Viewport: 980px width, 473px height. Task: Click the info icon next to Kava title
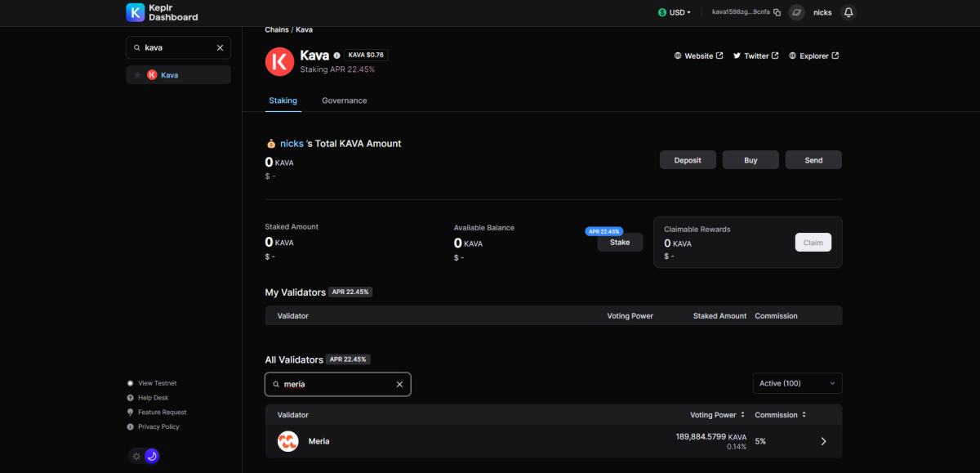[336, 56]
